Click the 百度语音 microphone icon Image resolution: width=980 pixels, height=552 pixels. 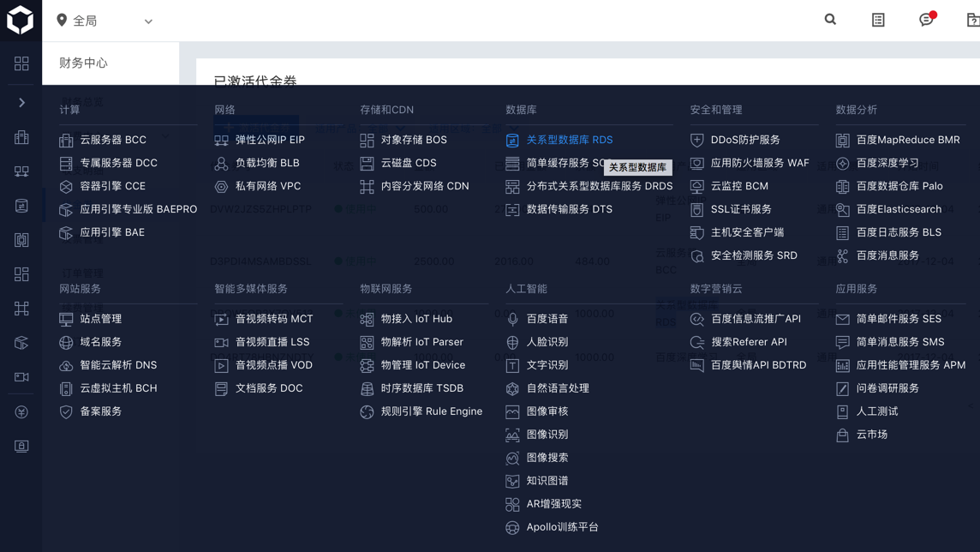[x=512, y=319]
